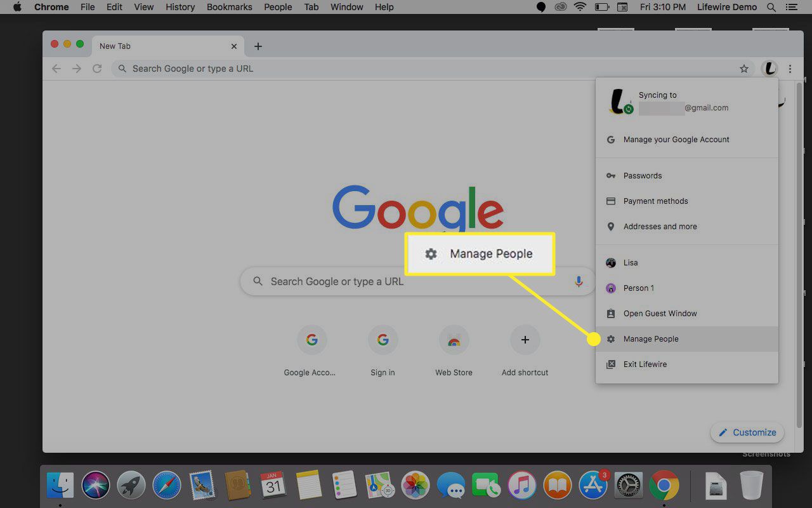Open the Window menu
Screen dimensions: 812x508
point(347,7)
